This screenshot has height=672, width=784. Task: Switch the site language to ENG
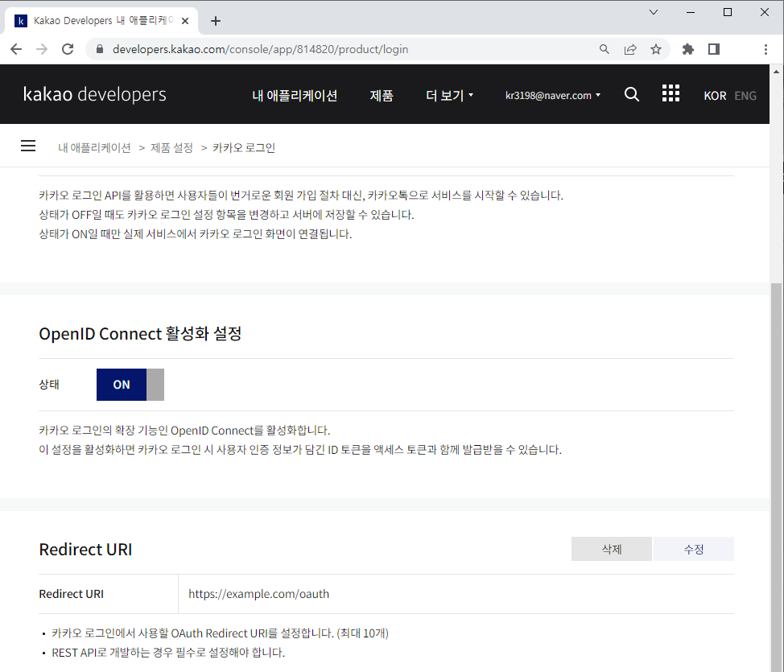tap(745, 96)
